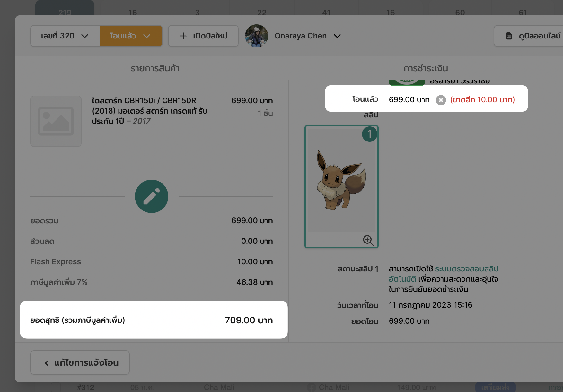Click the number 1 badge on the slip
The height and width of the screenshot is (392, 563).
[x=369, y=134]
